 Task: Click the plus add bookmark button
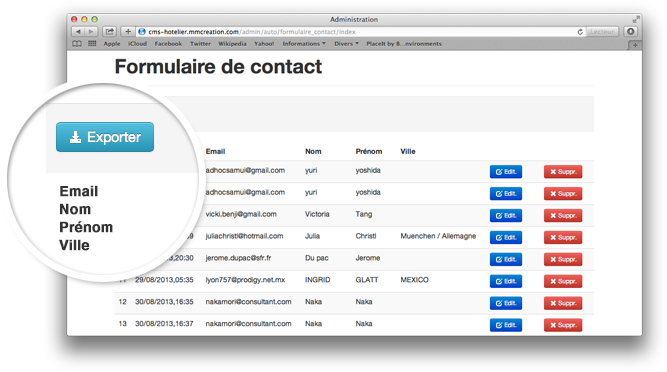128,31
